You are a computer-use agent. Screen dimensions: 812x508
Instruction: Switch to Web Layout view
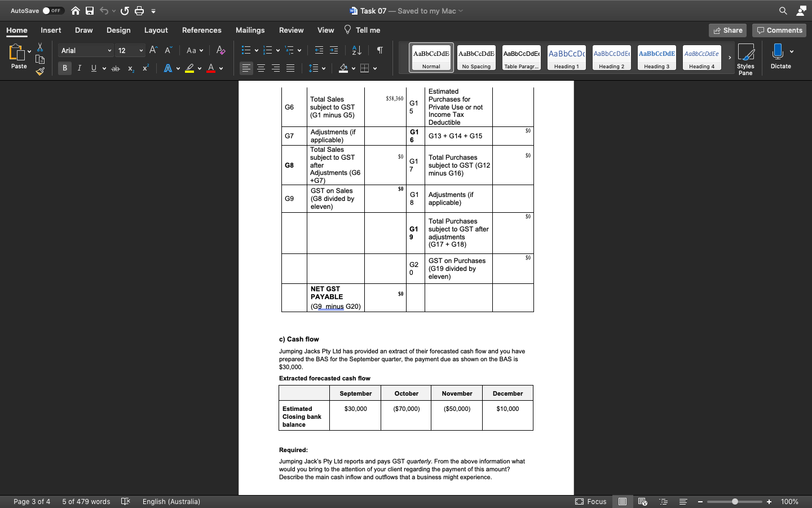pos(643,502)
